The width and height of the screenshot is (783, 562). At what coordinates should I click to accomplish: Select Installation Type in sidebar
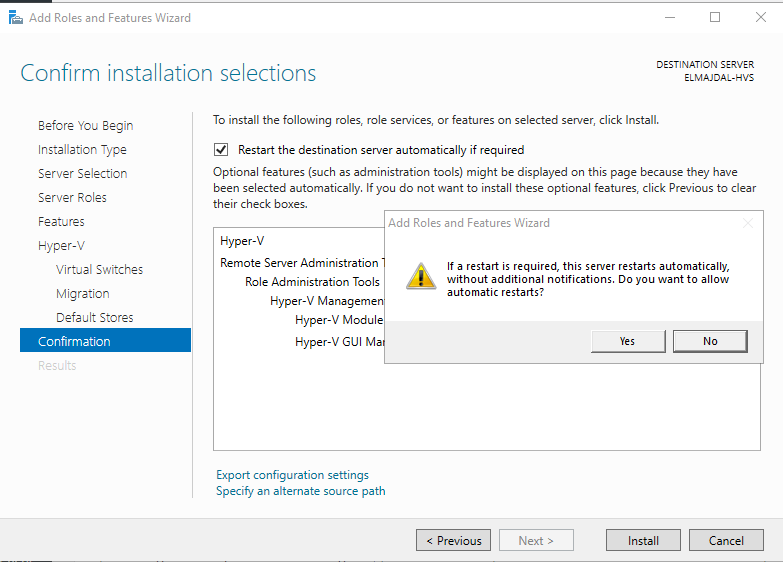coord(82,150)
